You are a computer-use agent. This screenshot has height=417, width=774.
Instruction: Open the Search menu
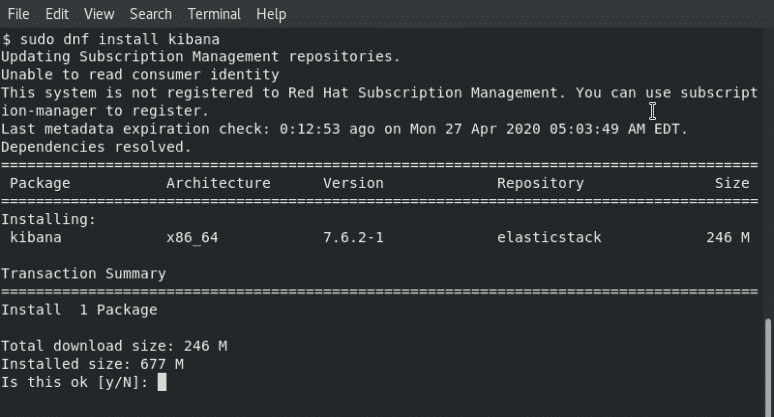(151, 14)
